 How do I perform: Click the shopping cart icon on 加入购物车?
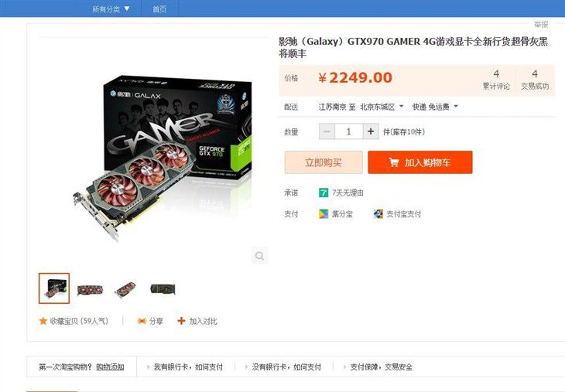pos(394,162)
